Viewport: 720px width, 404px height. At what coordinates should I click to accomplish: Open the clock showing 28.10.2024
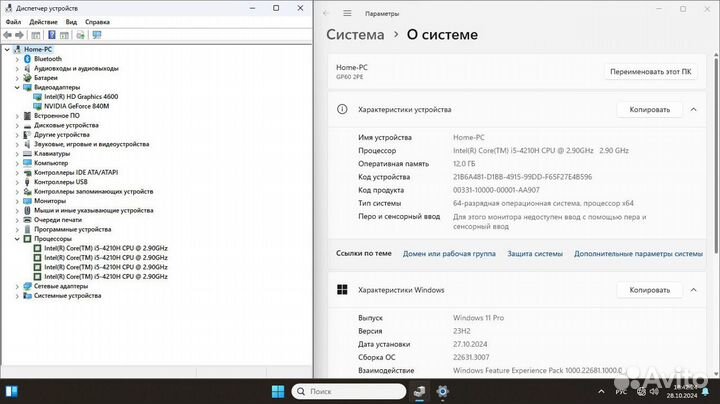tap(682, 392)
